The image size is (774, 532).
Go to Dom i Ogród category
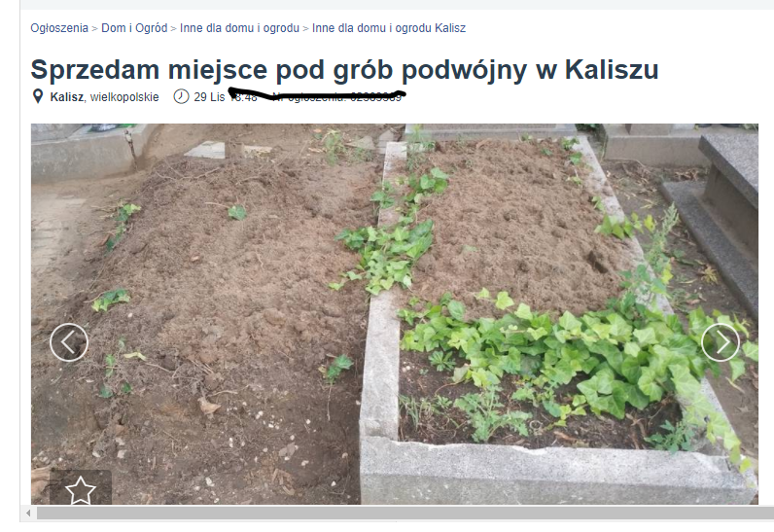click(134, 28)
